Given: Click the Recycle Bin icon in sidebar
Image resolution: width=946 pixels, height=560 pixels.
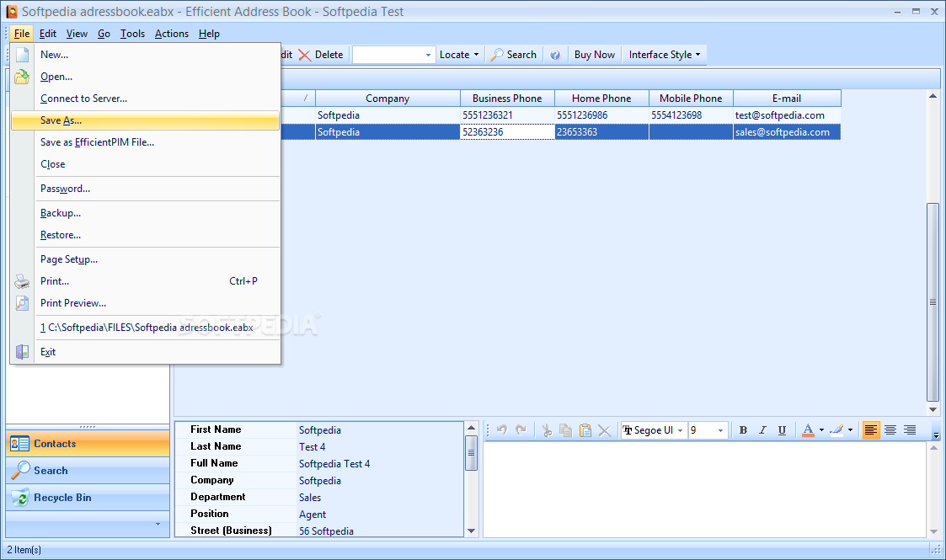Looking at the screenshot, I should coord(20,498).
